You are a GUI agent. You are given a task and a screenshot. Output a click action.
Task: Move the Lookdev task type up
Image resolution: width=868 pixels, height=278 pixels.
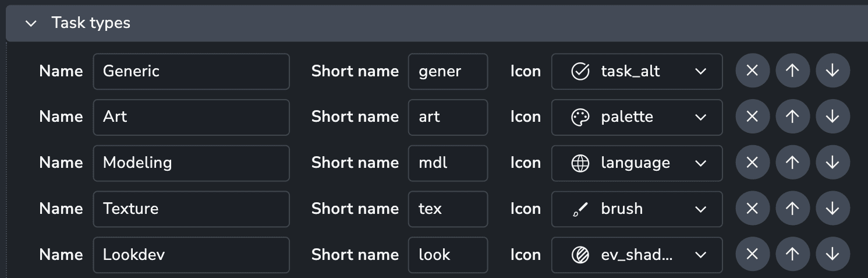pos(792,255)
